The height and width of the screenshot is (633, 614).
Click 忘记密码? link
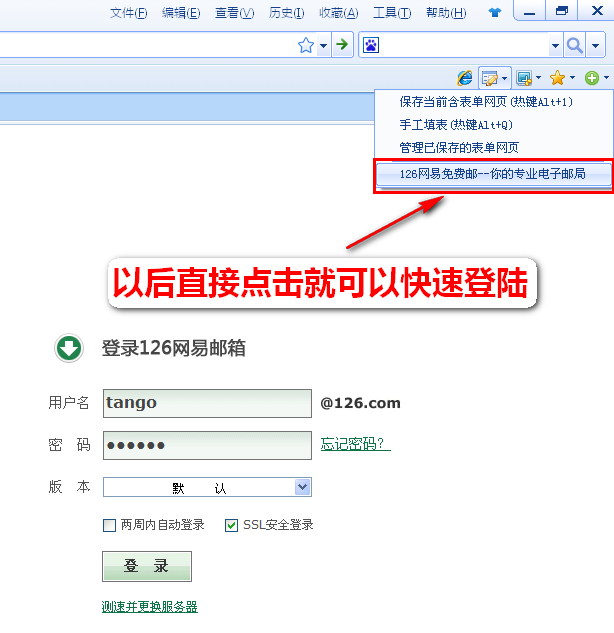356,444
